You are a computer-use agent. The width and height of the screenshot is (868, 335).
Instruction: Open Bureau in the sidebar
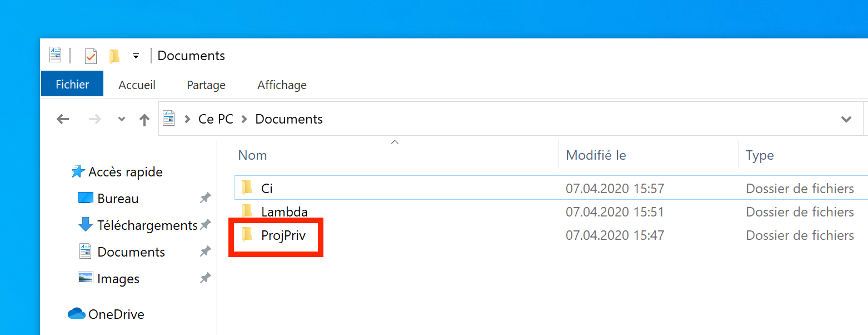coord(118,199)
